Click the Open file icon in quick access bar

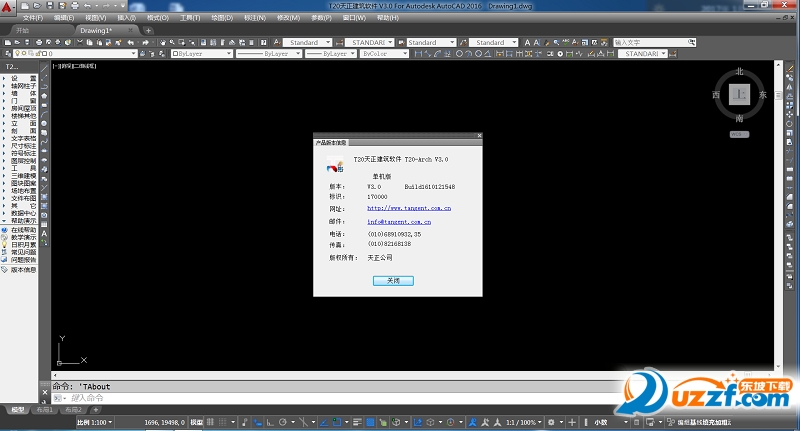click(37, 6)
